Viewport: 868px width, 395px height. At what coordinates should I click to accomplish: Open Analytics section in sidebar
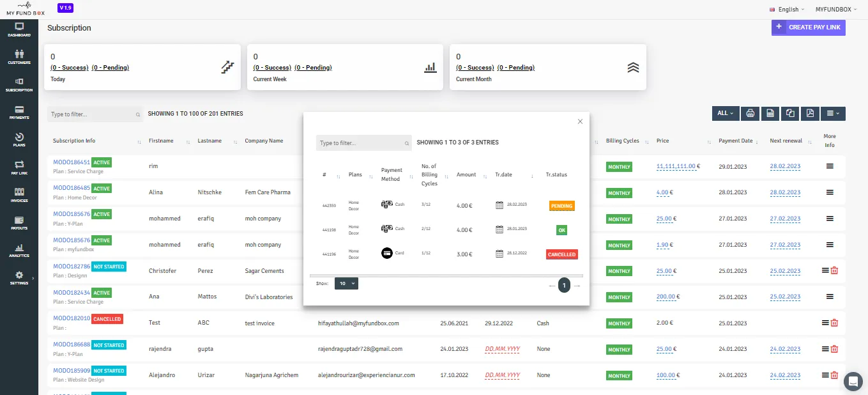[19, 249]
